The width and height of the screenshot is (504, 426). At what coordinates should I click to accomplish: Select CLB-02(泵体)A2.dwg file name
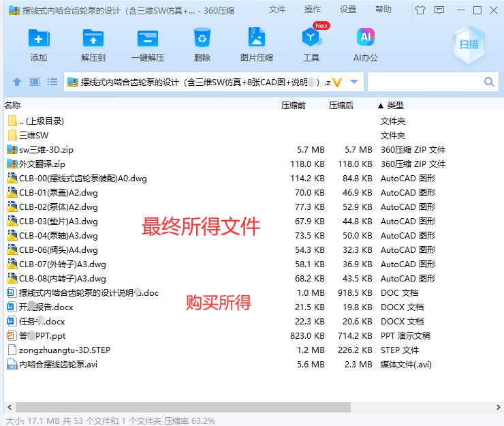pyautogui.click(x=59, y=207)
